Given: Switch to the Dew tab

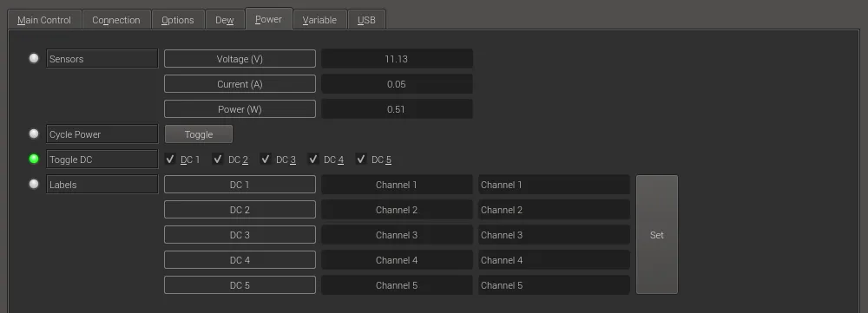Looking at the screenshot, I should (x=225, y=20).
